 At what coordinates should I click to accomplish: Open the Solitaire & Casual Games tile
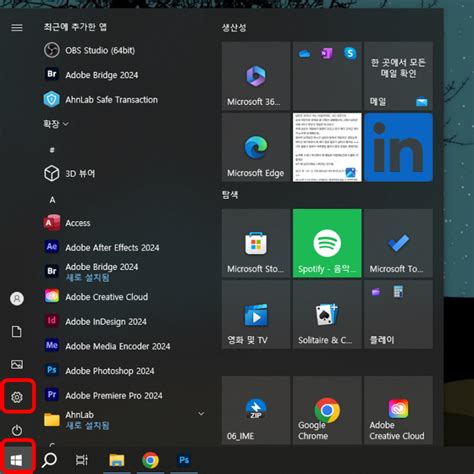point(327,315)
